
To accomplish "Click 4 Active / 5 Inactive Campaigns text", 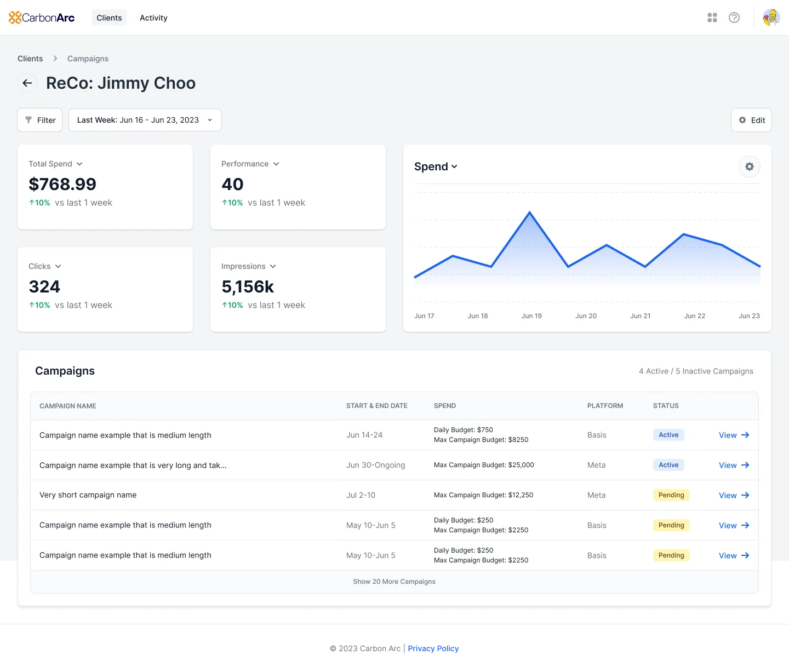I will coord(696,371).
